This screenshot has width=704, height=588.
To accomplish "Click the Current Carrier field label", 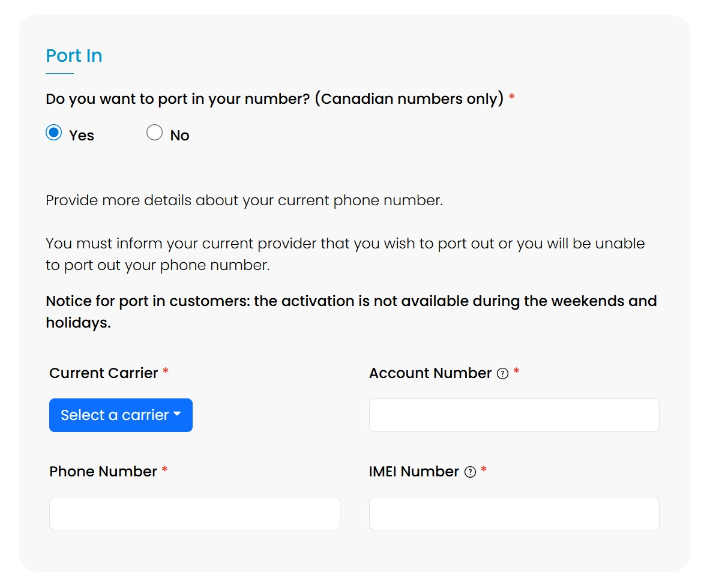I will (103, 373).
